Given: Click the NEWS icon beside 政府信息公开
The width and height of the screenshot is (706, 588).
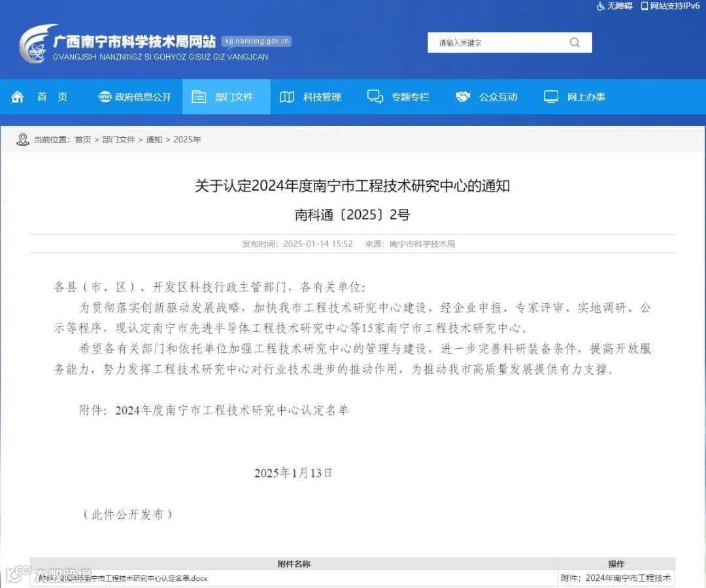Looking at the screenshot, I should [105, 97].
